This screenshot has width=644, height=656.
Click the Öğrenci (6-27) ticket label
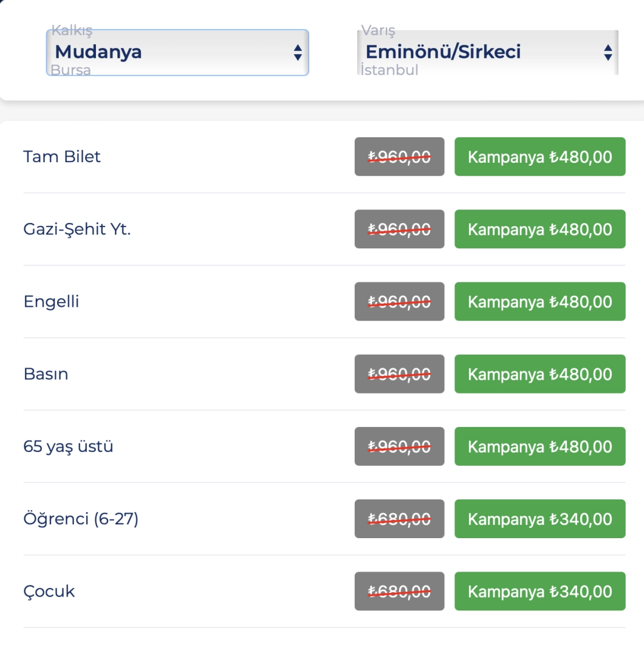point(81,519)
